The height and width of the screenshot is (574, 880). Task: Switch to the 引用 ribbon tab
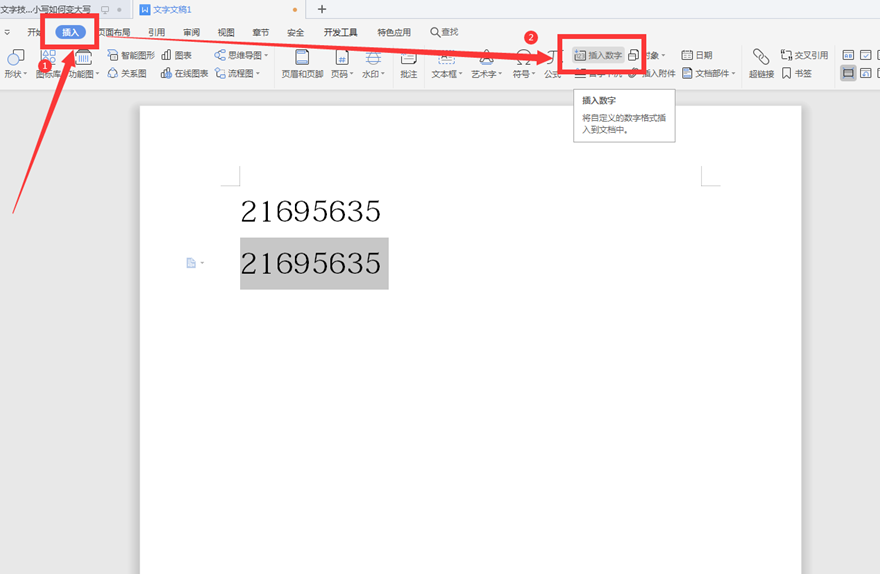pos(157,32)
